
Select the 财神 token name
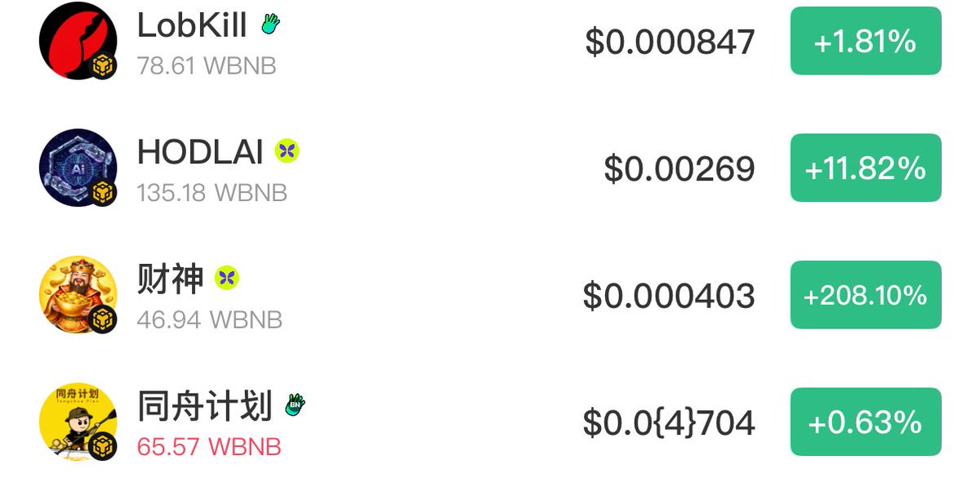[x=170, y=279]
